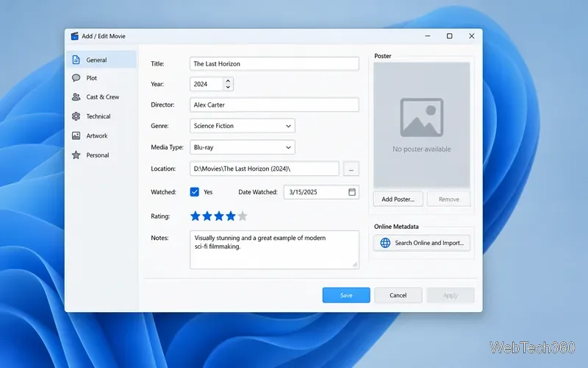Set rating to five stars

pos(243,216)
